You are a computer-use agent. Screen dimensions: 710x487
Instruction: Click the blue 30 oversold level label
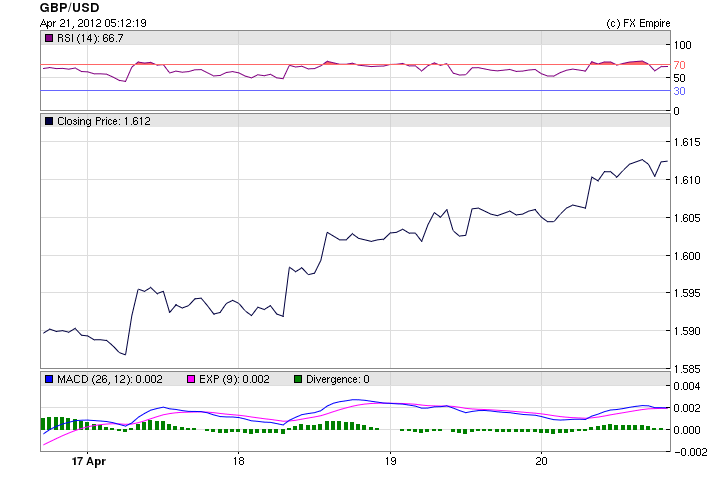[680, 91]
